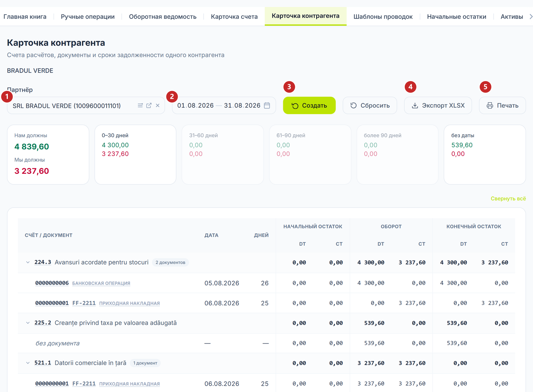Click the Свернуть всё link
This screenshot has height=392, width=533.
pos(508,199)
